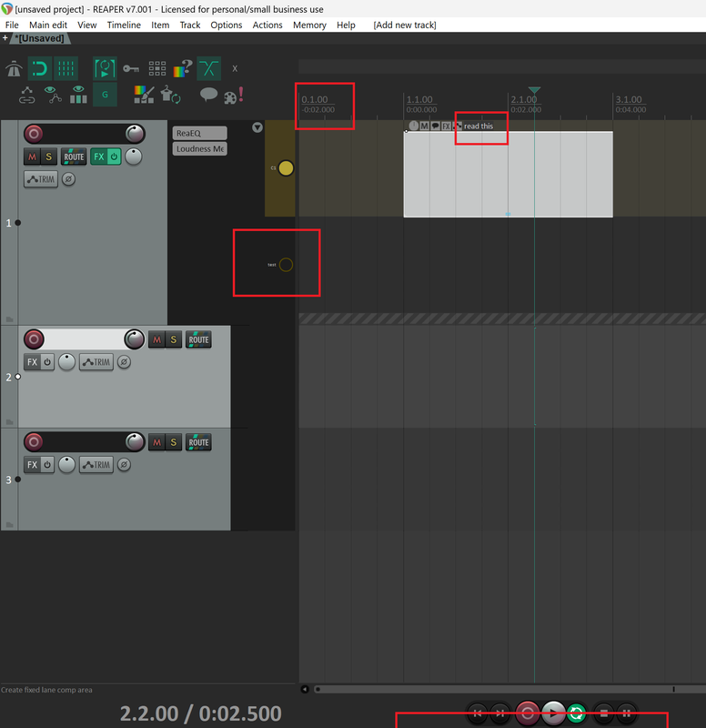Viewport: 706px width, 728px height.
Task: Click the shirt with refresh arrows icon
Action: pos(170,95)
